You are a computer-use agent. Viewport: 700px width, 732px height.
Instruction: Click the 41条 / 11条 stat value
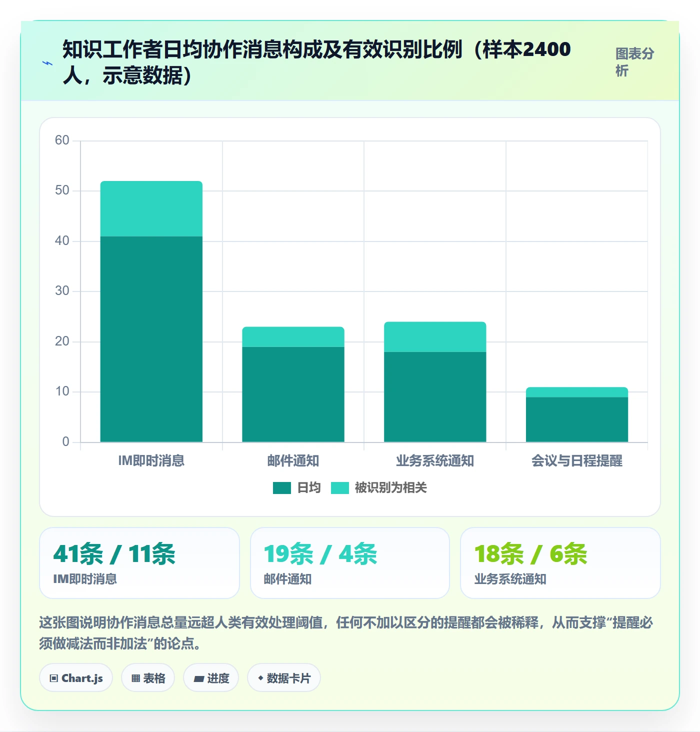pos(114,554)
